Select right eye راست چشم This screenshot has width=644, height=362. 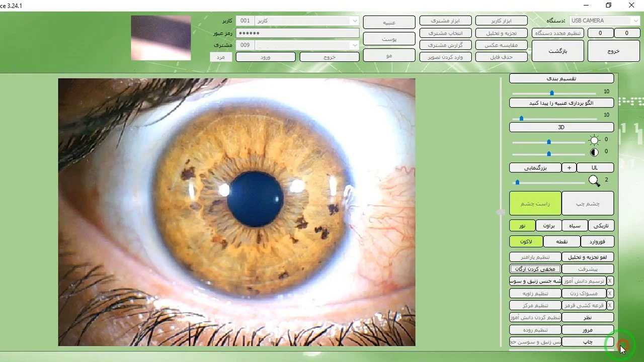point(535,203)
